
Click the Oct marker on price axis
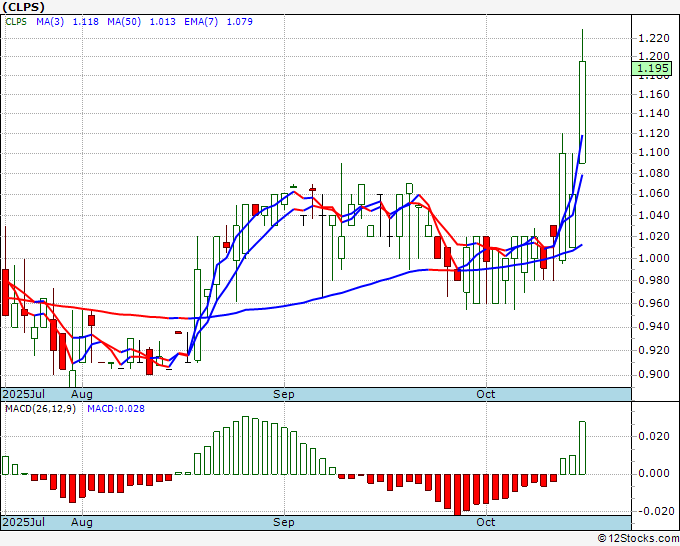pos(486,394)
